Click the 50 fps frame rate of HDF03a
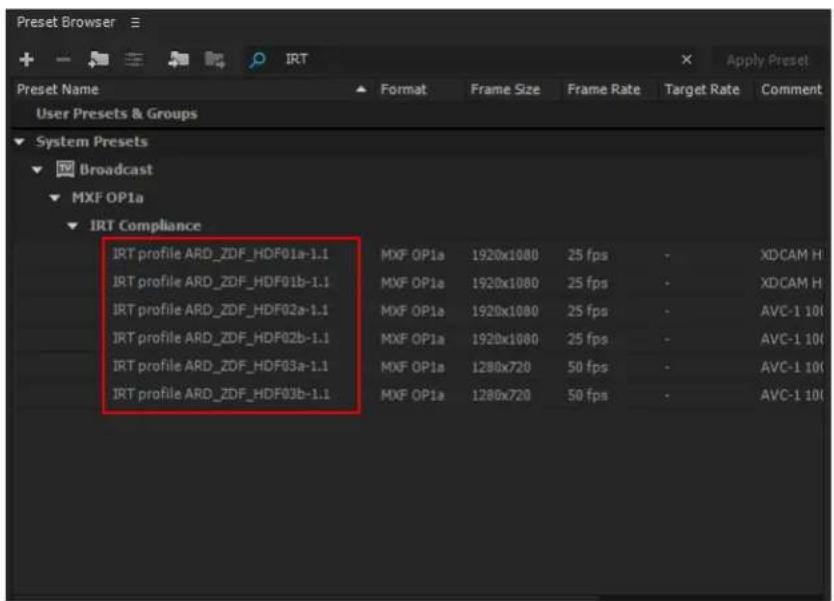The height and width of the screenshot is (601, 834). click(x=587, y=368)
